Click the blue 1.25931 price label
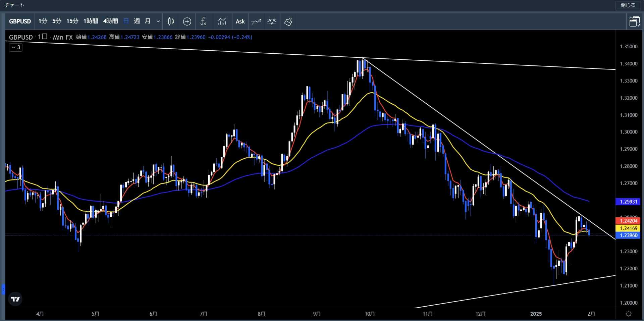 coord(628,202)
